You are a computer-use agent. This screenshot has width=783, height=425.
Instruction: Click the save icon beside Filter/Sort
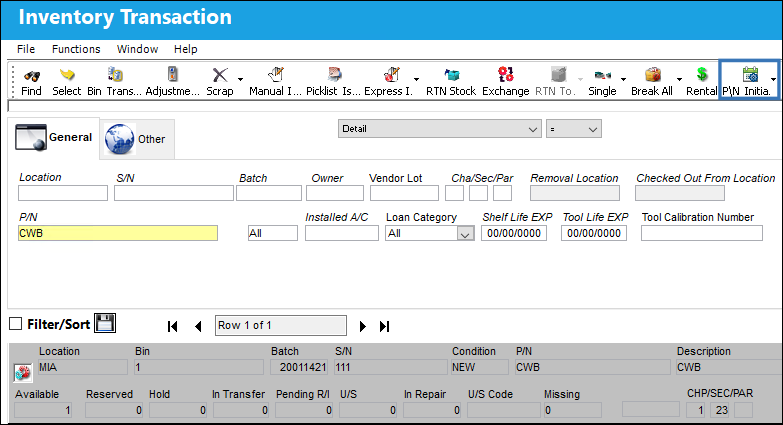[105, 323]
